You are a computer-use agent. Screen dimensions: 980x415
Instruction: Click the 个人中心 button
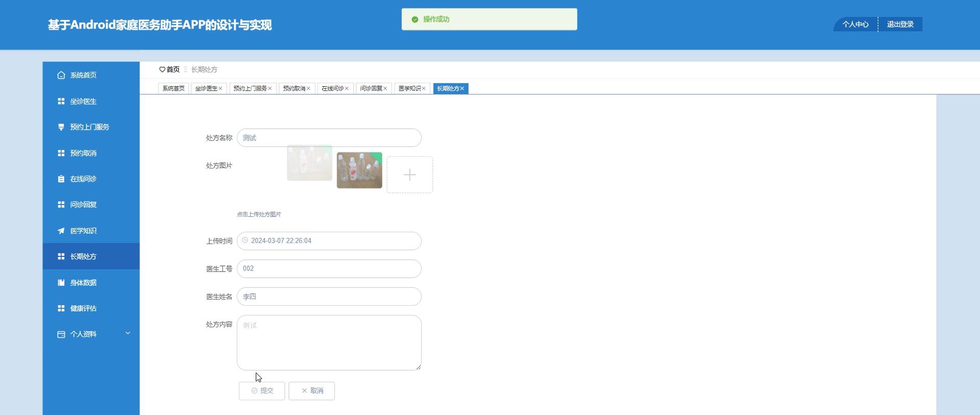[x=855, y=24]
